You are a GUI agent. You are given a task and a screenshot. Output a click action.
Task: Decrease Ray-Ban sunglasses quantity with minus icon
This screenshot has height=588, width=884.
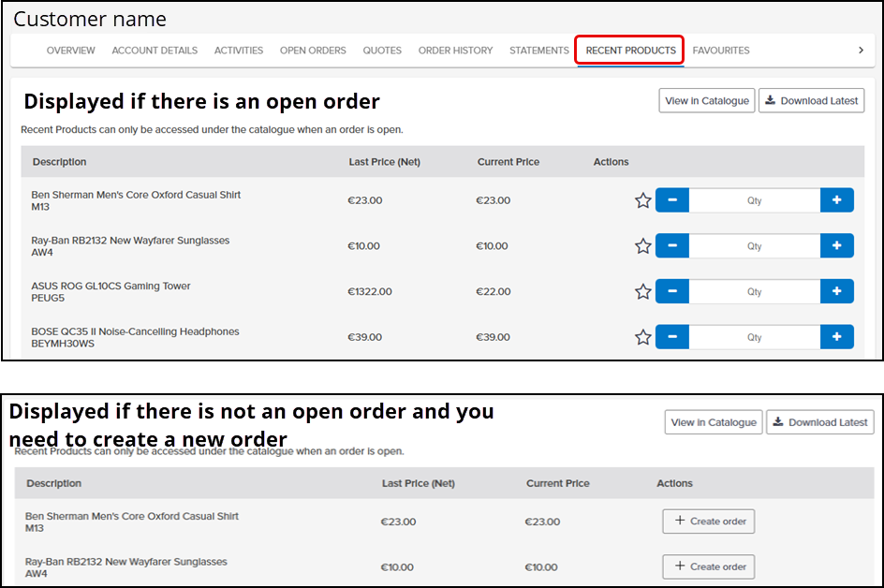click(671, 245)
